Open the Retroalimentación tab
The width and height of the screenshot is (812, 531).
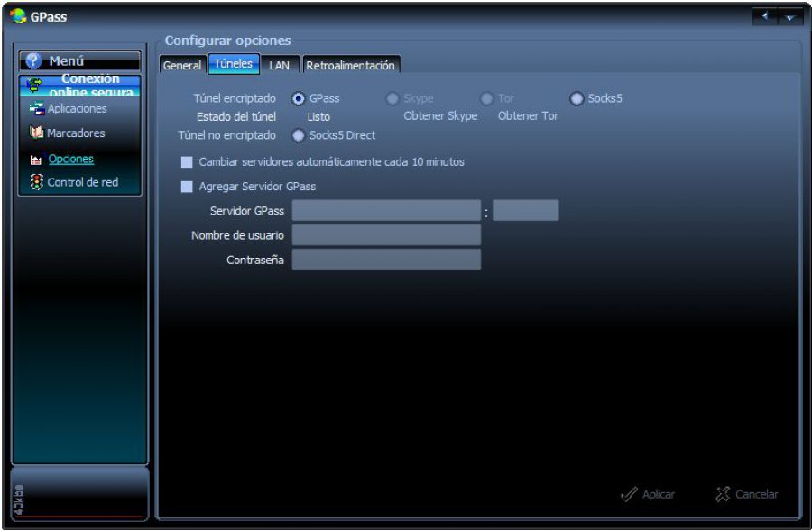click(x=351, y=65)
